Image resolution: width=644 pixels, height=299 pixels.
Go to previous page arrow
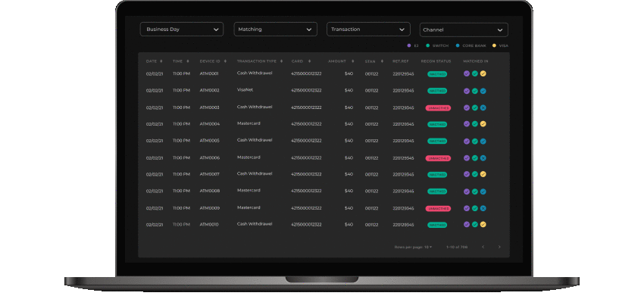pyautogui.click(x=483, y=247)
